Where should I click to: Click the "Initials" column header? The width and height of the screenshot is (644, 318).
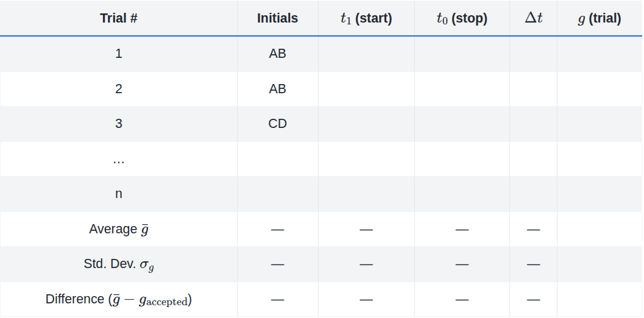(x=277, y=18)
